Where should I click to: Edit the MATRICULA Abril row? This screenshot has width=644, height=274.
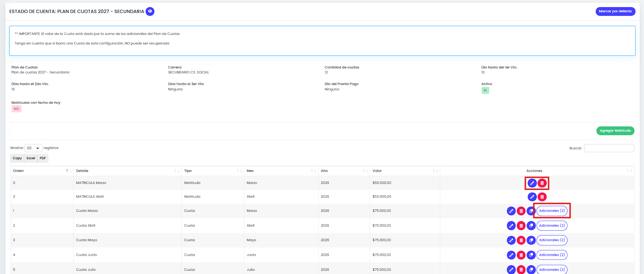click(x=532, y=197)
